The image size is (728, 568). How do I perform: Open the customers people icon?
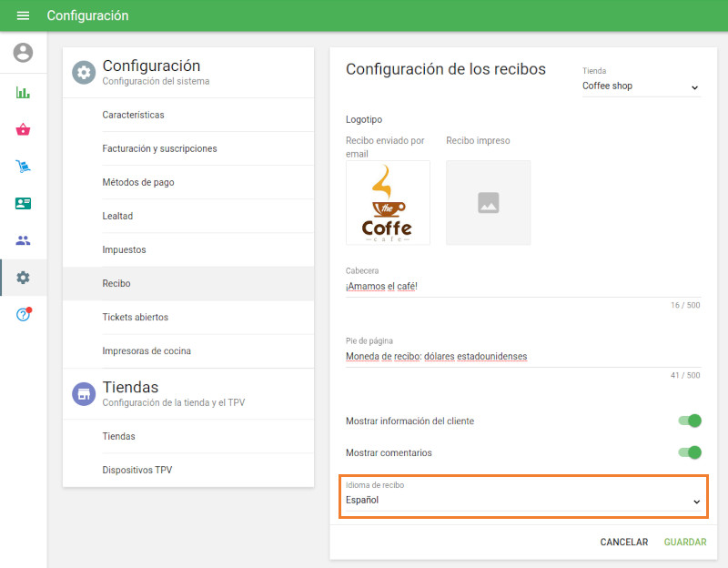coord(23,240)
